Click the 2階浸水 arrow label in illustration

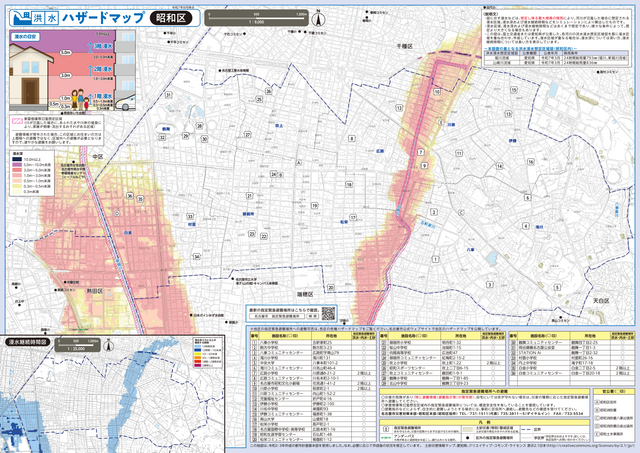pyautogui.click(x=101, y=69)
